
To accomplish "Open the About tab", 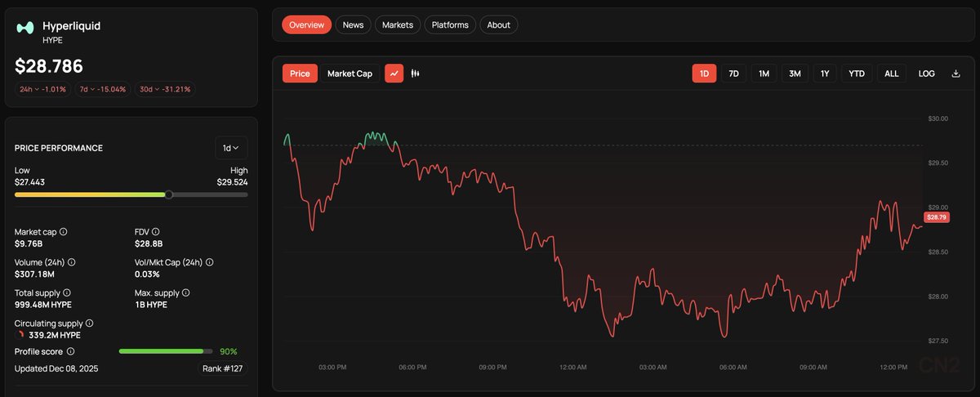I will [499, 25].
